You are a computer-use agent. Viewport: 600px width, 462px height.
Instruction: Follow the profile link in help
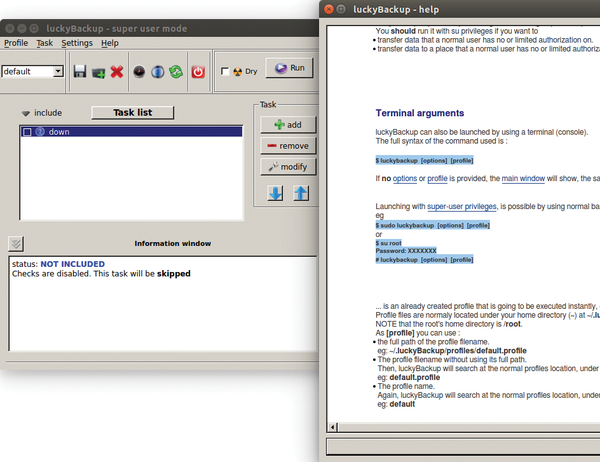(x=437, y=178)
